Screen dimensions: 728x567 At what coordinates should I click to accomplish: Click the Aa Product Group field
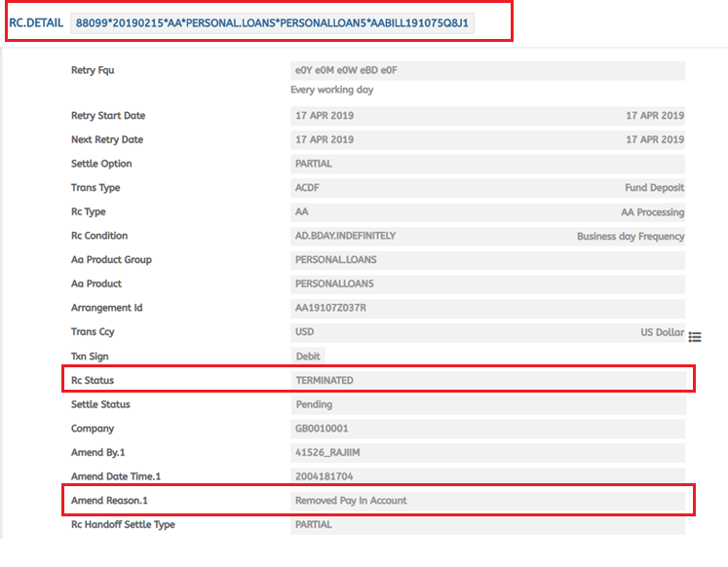(x=487, y=260)
